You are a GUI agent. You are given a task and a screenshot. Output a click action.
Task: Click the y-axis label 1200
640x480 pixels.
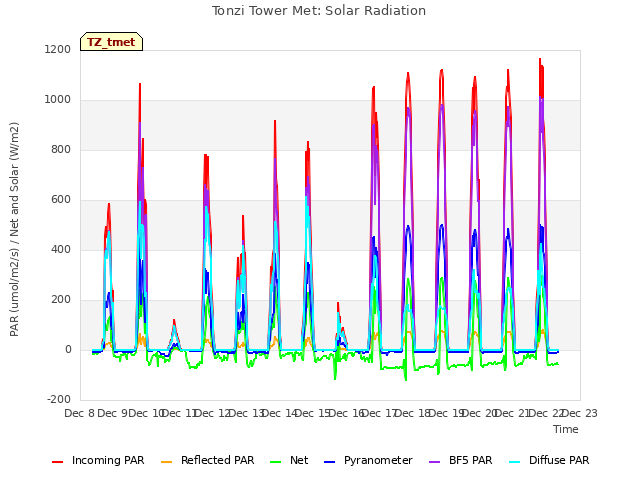58,50
